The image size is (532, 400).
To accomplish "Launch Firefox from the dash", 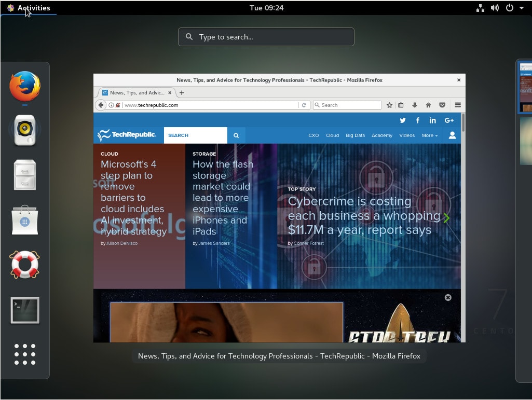I will [25, 86].
